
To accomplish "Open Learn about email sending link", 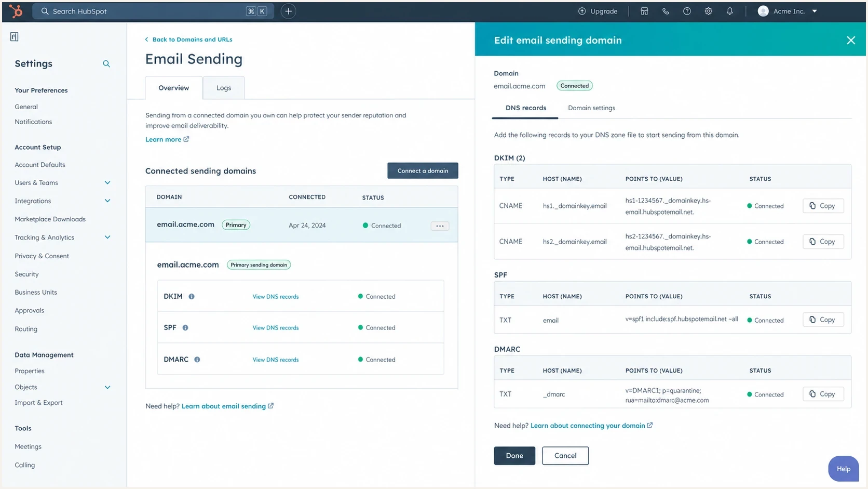I will [x=227, y=406].
